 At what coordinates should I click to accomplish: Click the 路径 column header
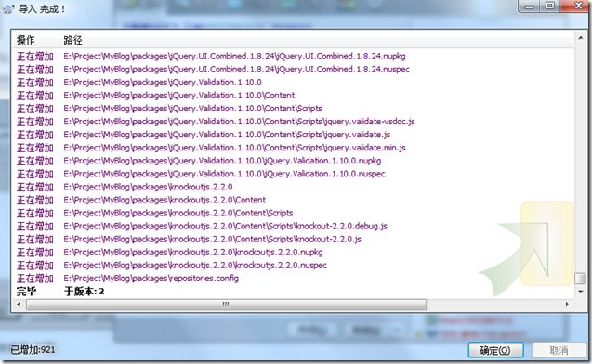[x=72, y=40]
